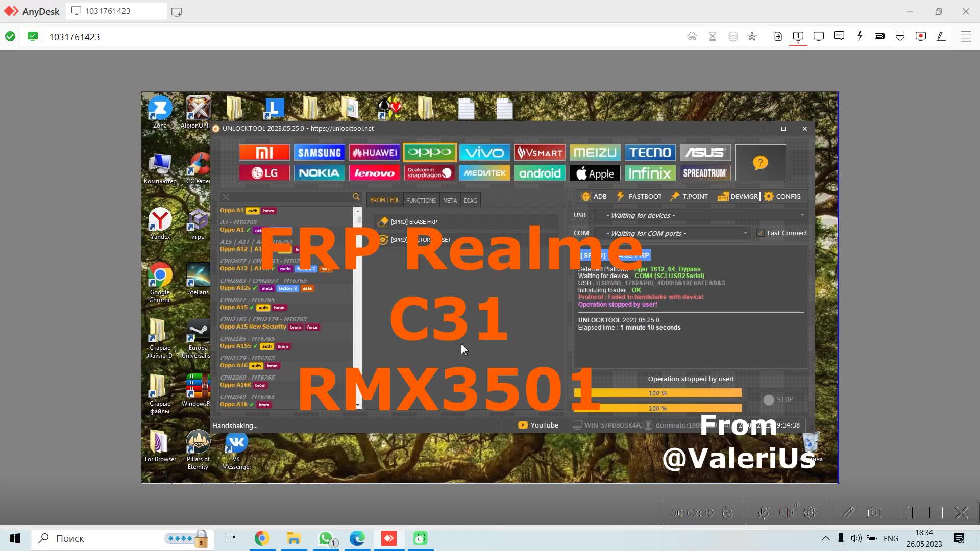Switch to BROM | EDL tab
The width and height of the screenshot is (980, 551).
point(384,200)
